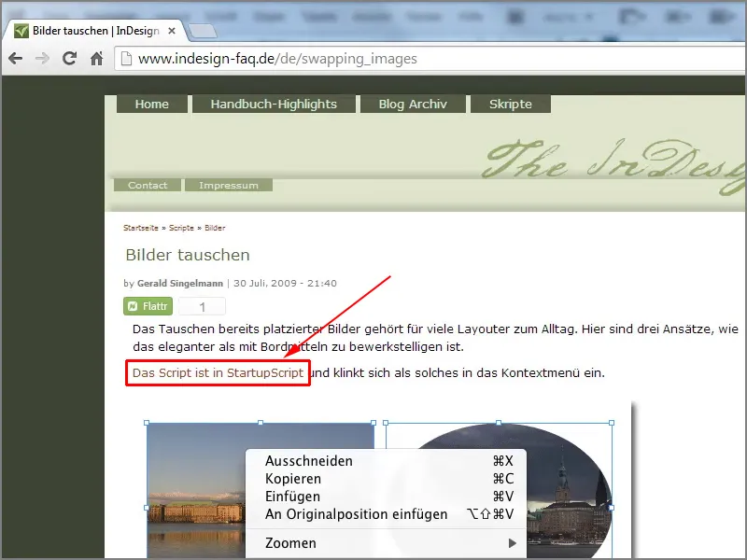Click the date text 30 Juli, 2009
Image resolution: width=747 pixels, height=560 pixels.
[265, 284]
